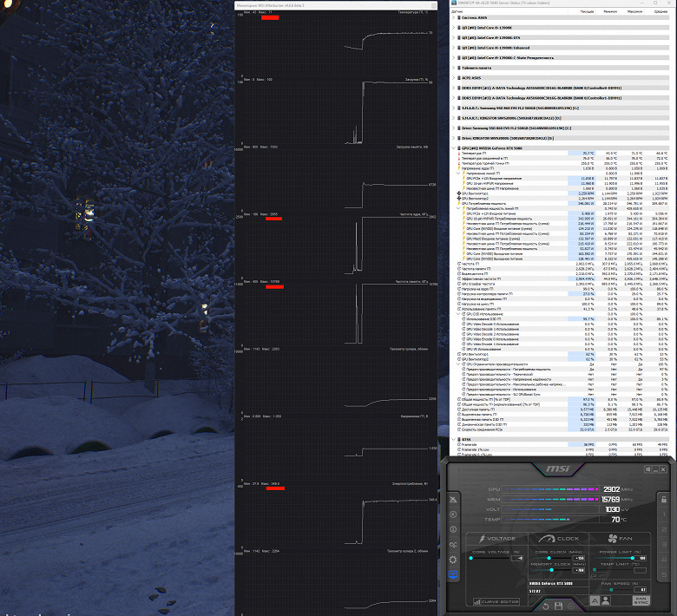Apply settings with the checkmark icon
The width and height of the screenshot is (677, 616).
click(571, 606)
